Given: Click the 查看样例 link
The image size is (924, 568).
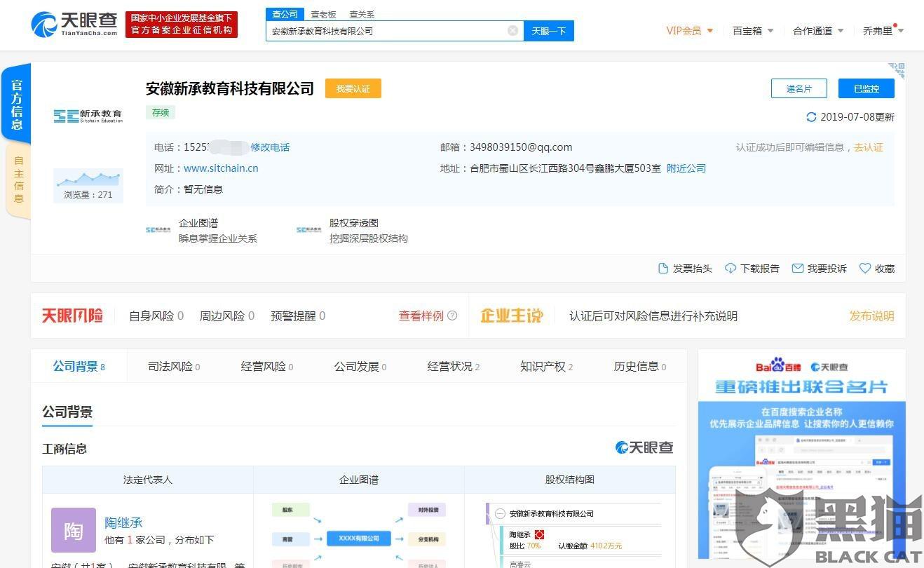Looking at the screenshot, I should [421, 316].
